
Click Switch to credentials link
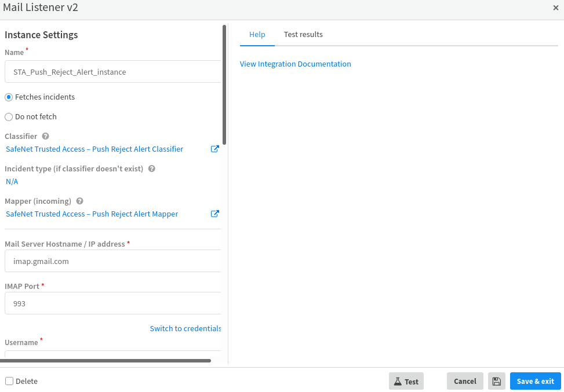tap(185, 329)
